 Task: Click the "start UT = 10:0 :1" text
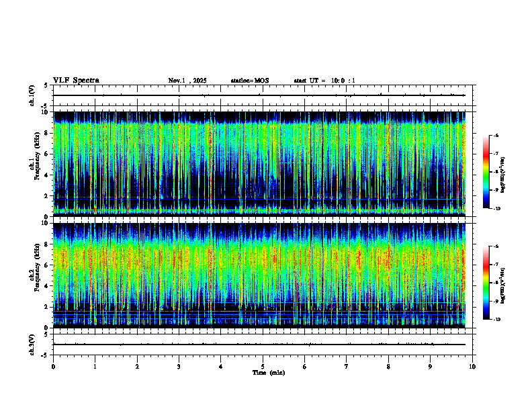[324, 81]
